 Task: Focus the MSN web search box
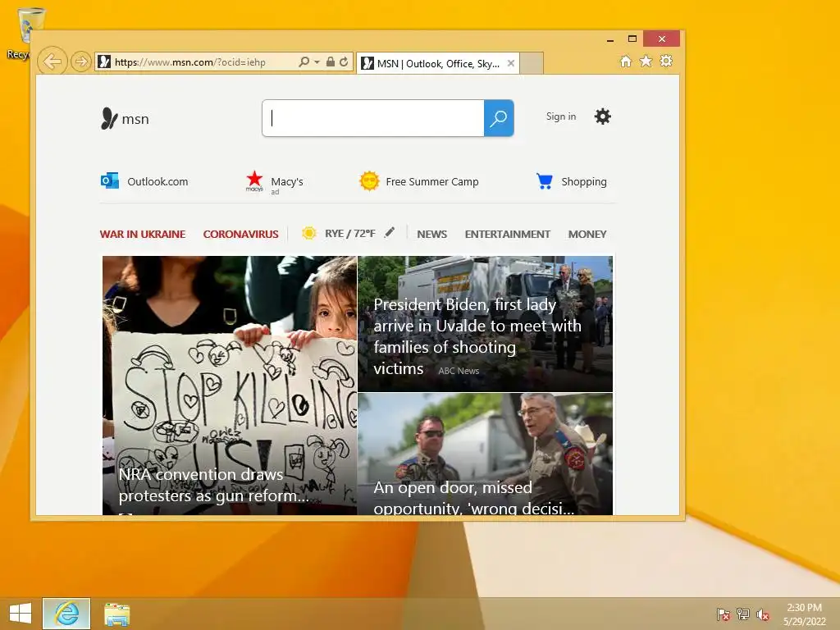[x=373, y=118]
